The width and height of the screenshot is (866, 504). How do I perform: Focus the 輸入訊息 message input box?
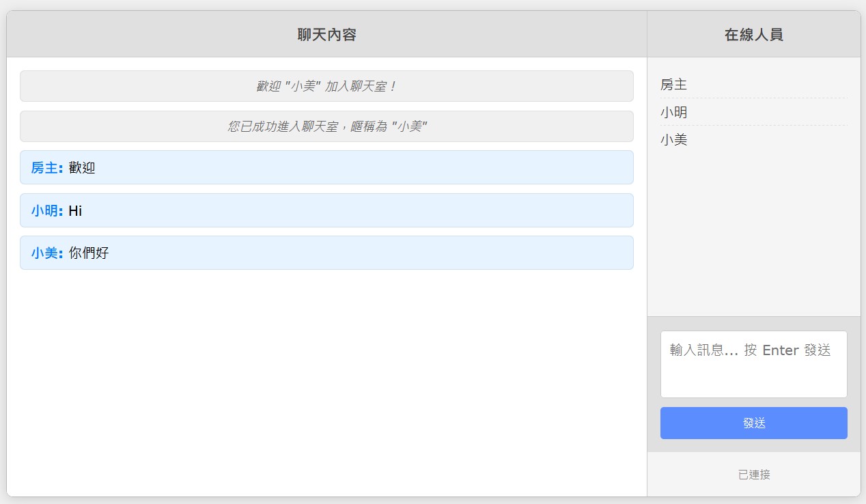753,364
